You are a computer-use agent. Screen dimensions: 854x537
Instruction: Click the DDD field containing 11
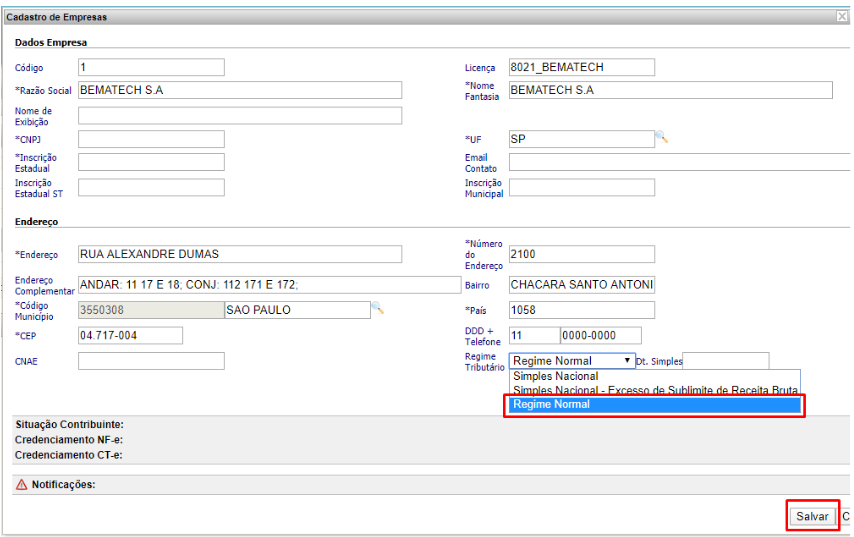(534, 335)
